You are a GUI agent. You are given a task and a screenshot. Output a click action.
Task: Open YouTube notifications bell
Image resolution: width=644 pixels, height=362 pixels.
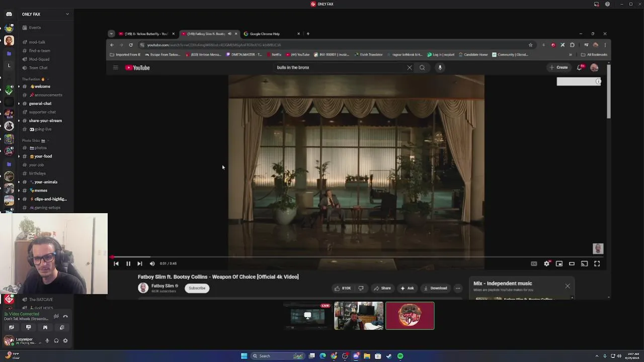[580, 67]
